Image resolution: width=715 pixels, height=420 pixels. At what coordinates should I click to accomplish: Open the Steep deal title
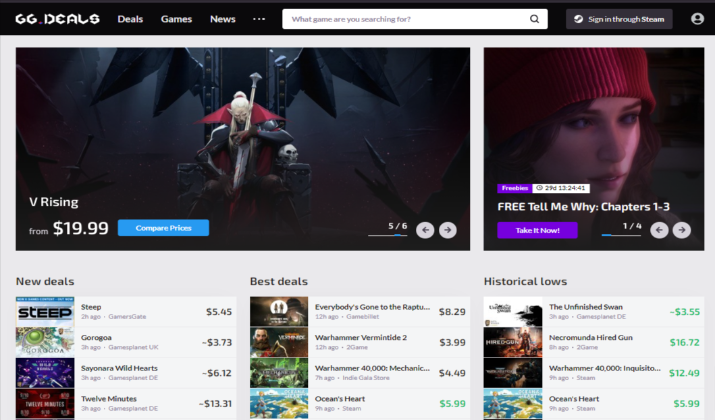tap(91, 307)
